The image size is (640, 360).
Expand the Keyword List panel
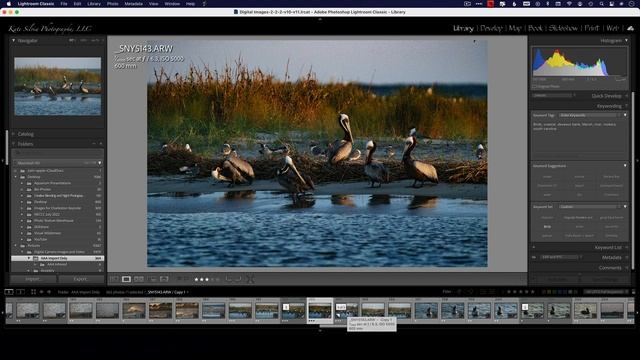pyautogui.click(x=627, y=247)
